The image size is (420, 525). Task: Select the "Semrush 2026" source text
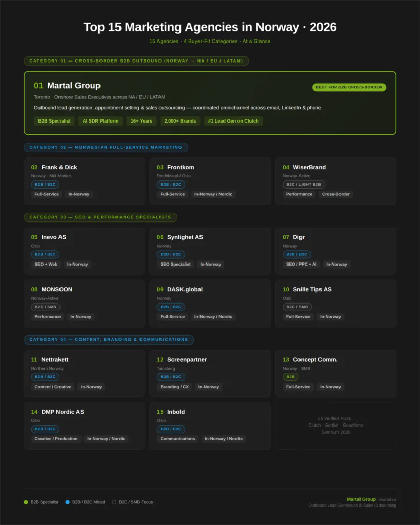[x=335, y=432]
